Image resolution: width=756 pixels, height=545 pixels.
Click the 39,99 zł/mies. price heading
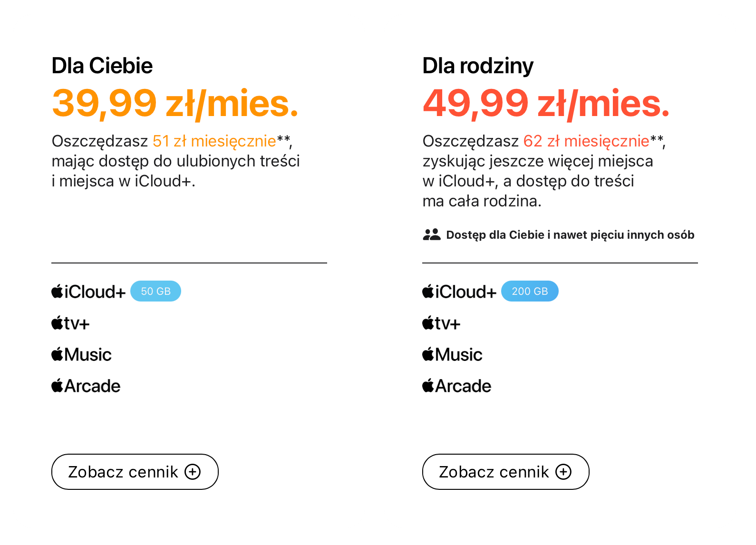point(175,103)
